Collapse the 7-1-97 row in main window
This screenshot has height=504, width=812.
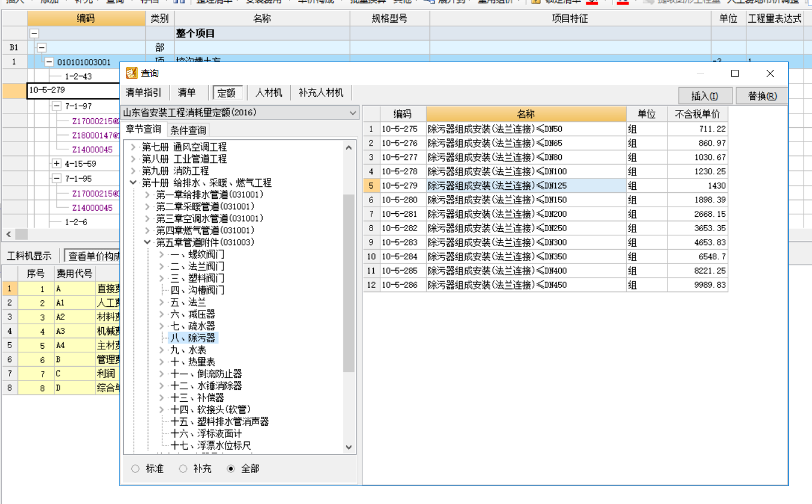57,106
